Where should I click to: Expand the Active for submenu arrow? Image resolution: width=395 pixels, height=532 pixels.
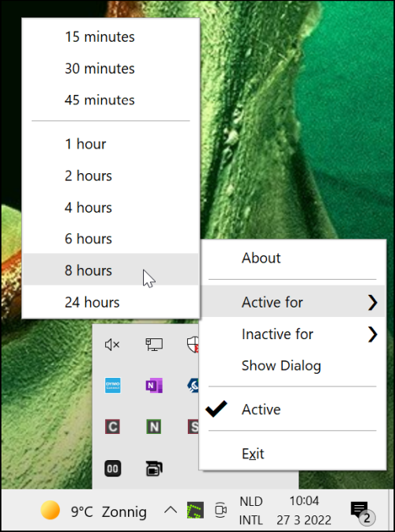tap(373, 302)
